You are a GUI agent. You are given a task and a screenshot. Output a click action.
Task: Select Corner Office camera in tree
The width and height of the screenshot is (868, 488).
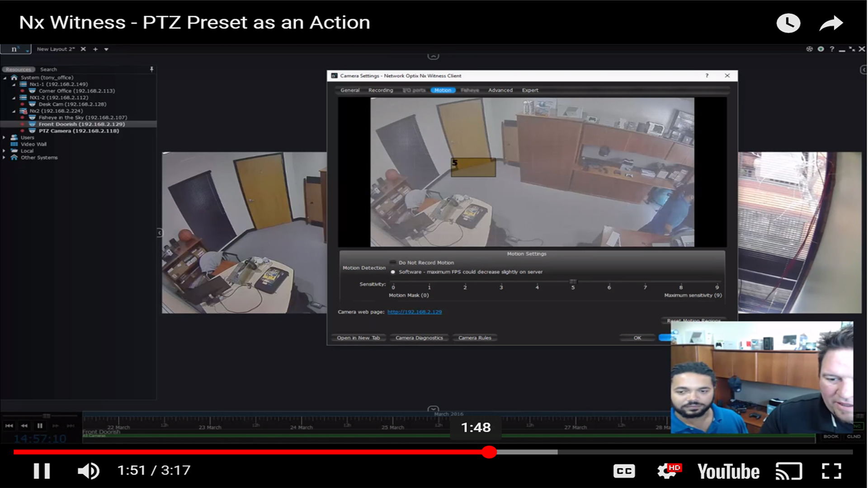[x=76, y=91]
